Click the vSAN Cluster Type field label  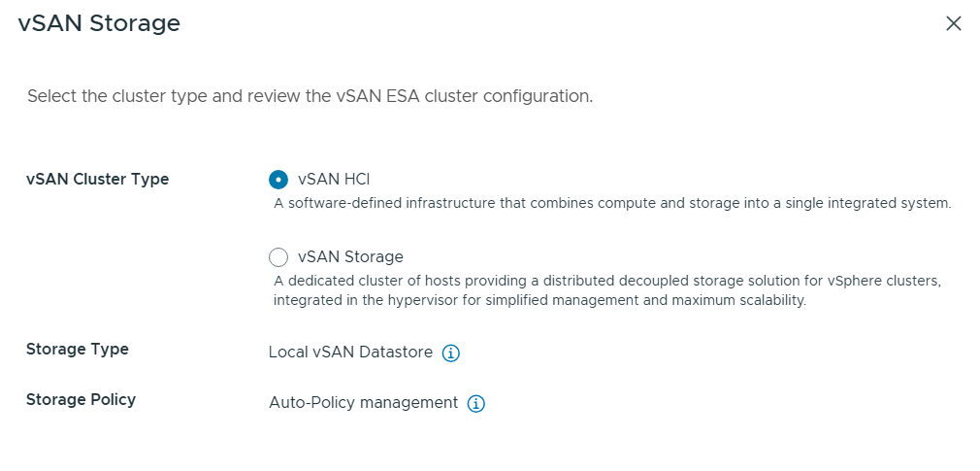point(97,179)
